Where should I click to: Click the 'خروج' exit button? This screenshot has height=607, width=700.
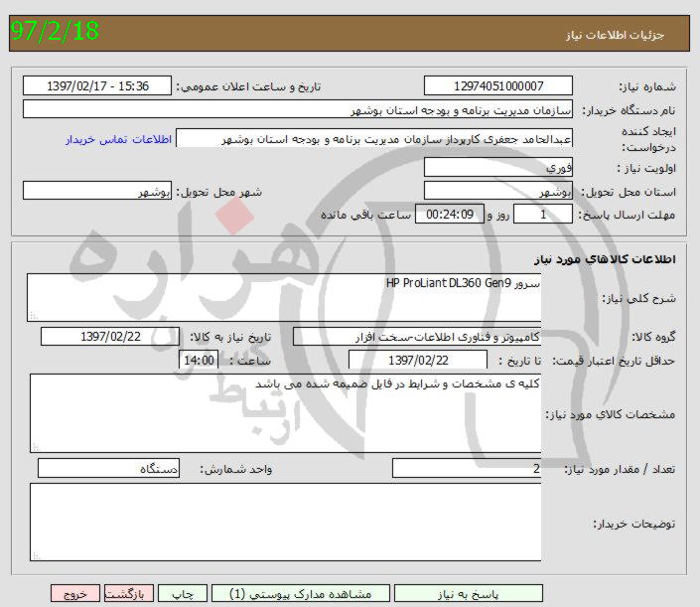coord(75,594)
